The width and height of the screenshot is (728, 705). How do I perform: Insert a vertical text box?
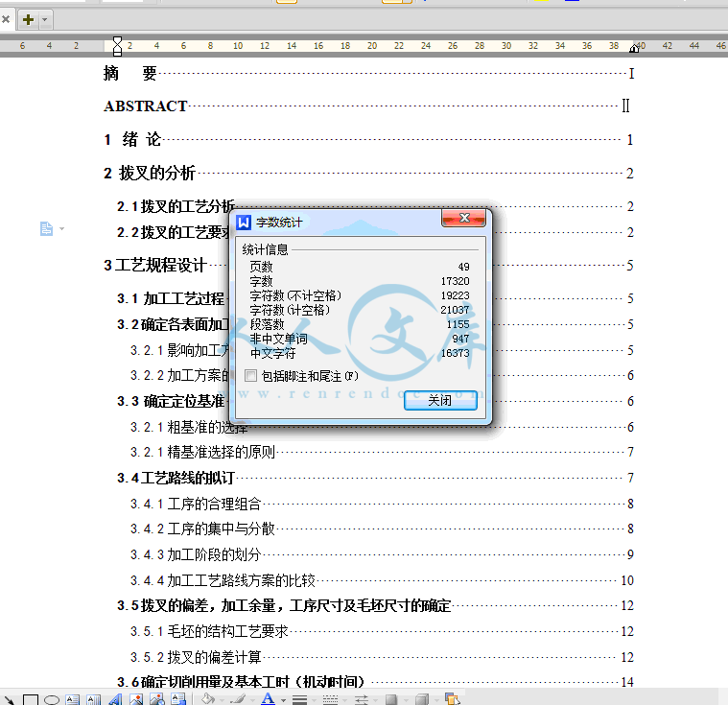94,699
